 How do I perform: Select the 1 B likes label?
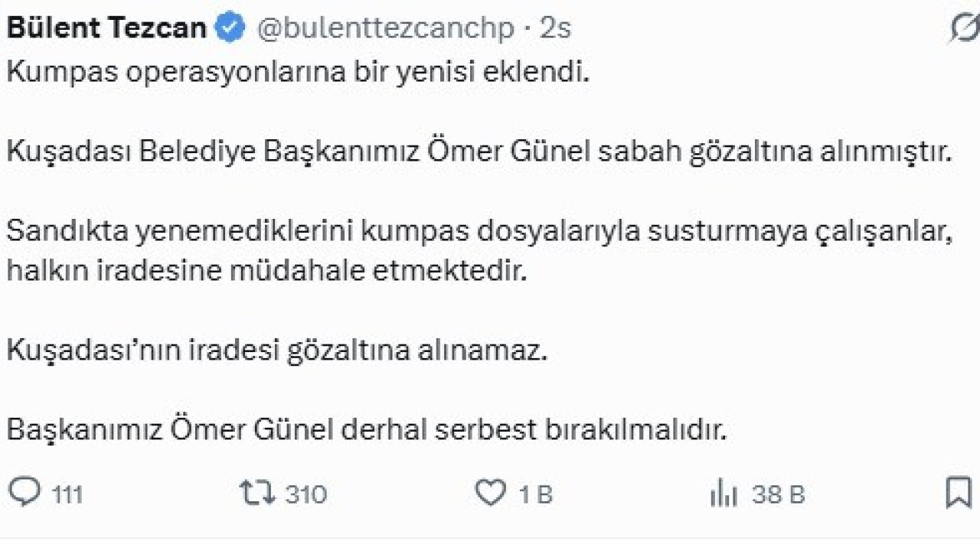536,494
